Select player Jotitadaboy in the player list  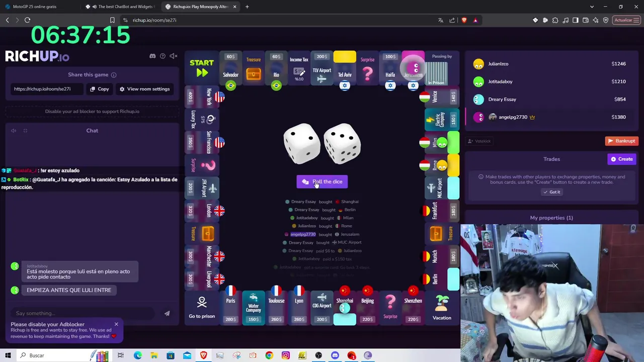(x=551, y=81)
